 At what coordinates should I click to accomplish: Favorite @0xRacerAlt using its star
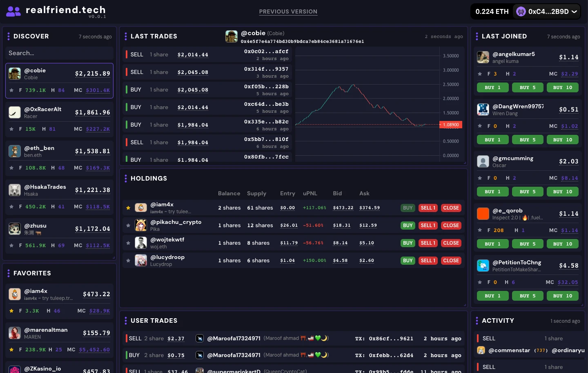point(11,129)
